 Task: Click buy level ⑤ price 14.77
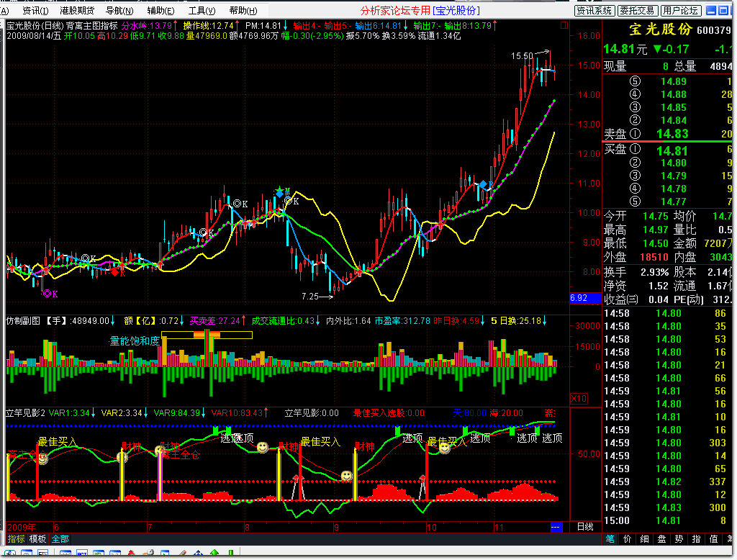point(673,202)
